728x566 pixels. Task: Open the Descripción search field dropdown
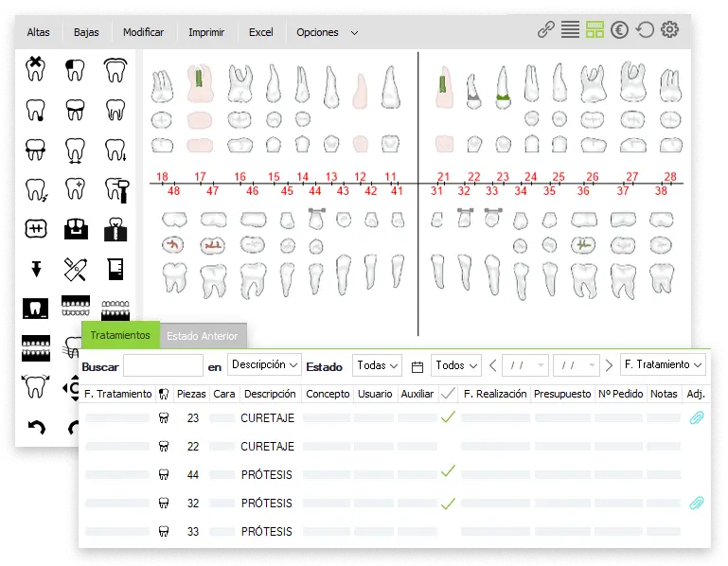[265, 365]
